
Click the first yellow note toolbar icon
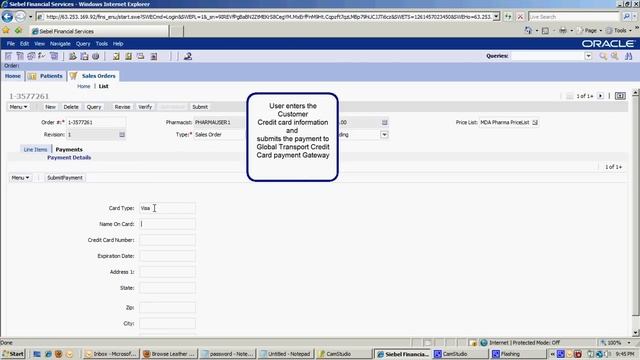(x=116, y=56)
